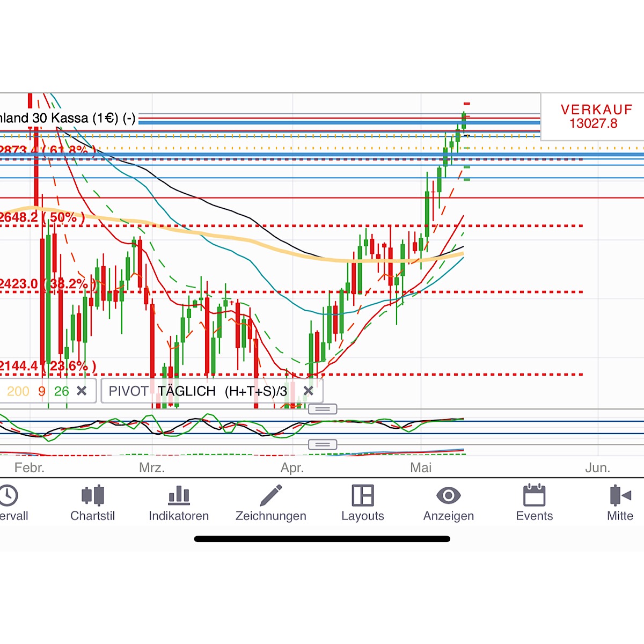644x644 pixels.
Task: Remove the moving average indicator via its X
Action: point(82,391)
